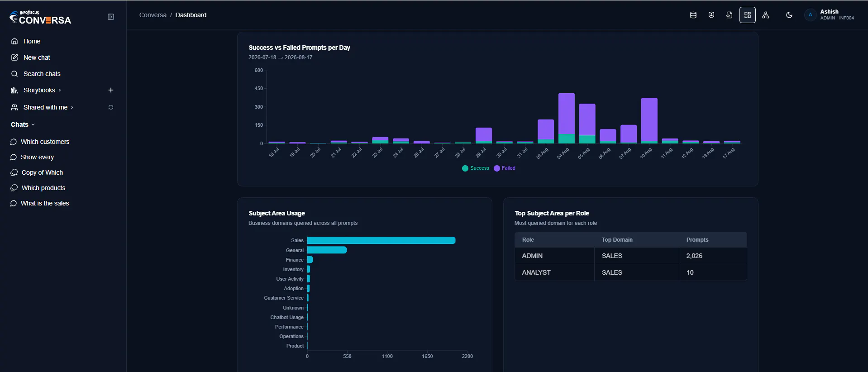The width and height of the screenshot is (868, 372).
Task: Click the date range '2026-07-18 → 2026-08-17'
Action: click(x=280, y=57)
